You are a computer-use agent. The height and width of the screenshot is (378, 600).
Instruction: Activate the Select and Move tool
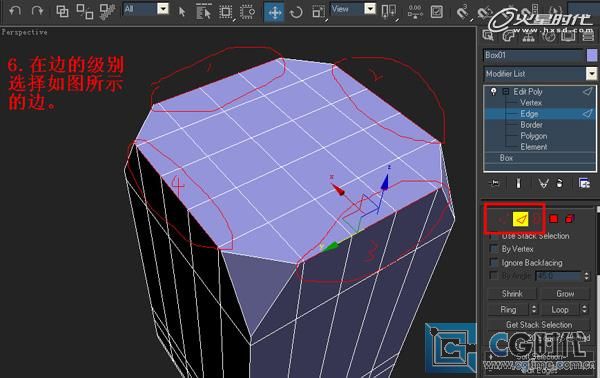click(274, 12)
